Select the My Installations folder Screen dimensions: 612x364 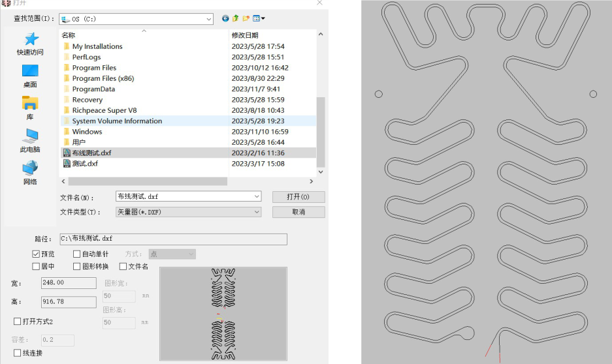(97, 46)
